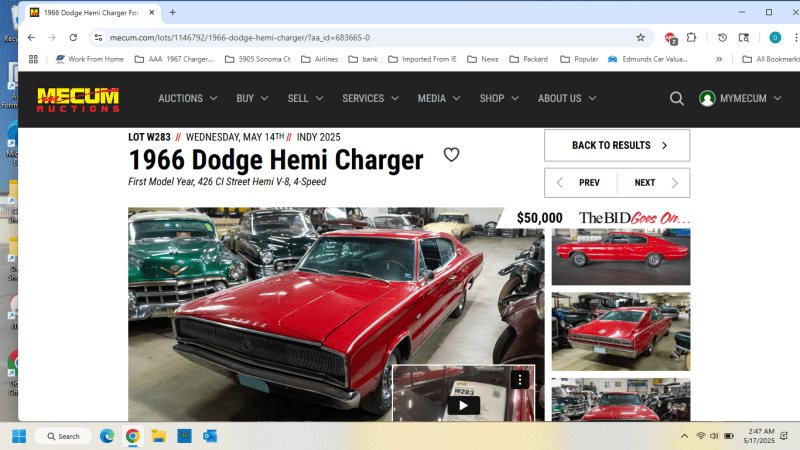This screenshot has height=450, width=800.
Task: Play the lot W283 video
Action: click(462, 404)
